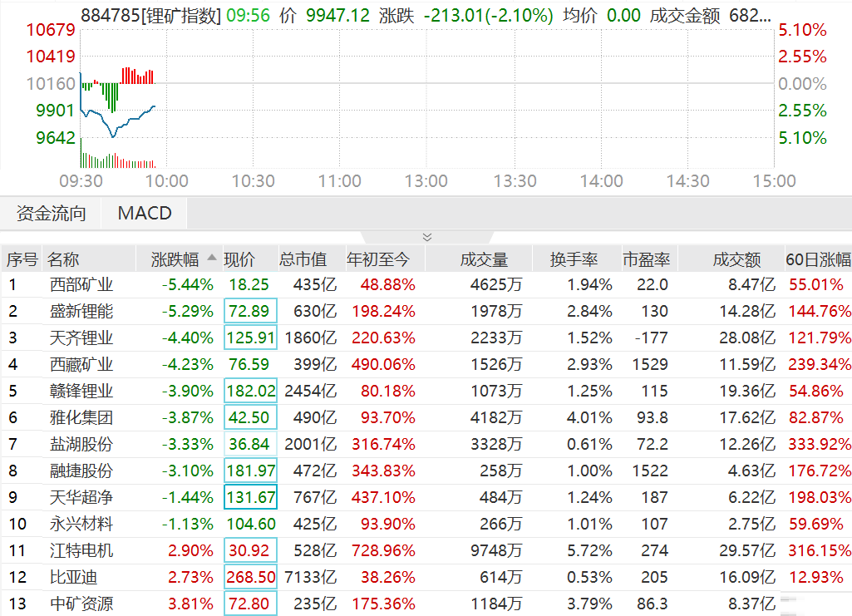Click the 10:30 time axis label

tap(253, 181)
